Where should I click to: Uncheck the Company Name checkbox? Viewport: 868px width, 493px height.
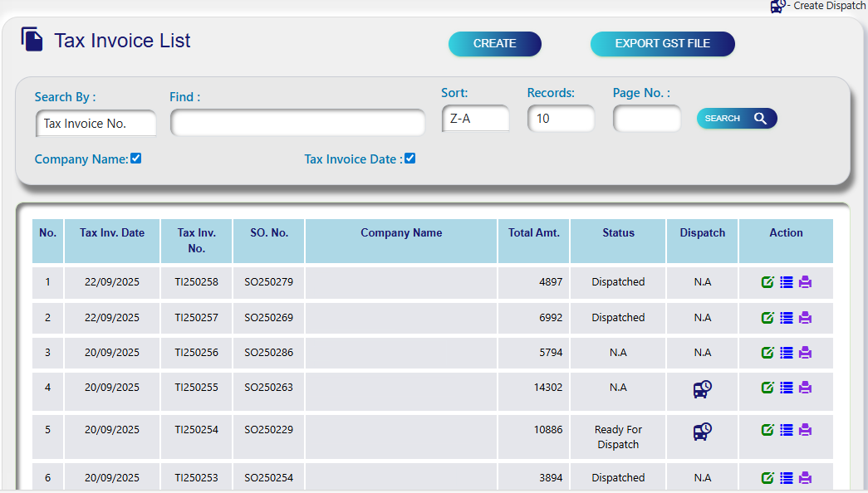135,158
